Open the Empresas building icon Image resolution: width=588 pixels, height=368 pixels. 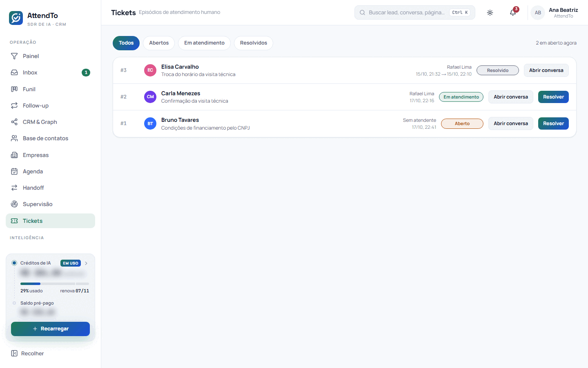(x=14, y=155)
